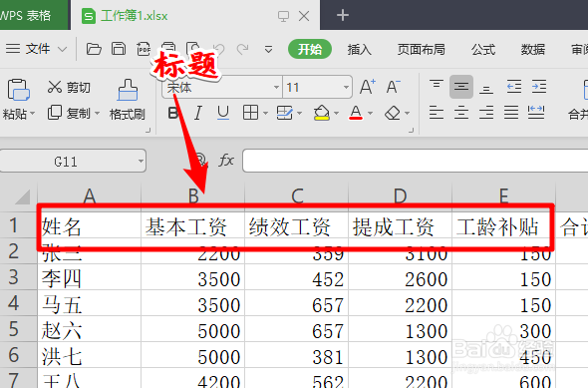
Task: Click the cell borders icon
Action: (250, 113)
